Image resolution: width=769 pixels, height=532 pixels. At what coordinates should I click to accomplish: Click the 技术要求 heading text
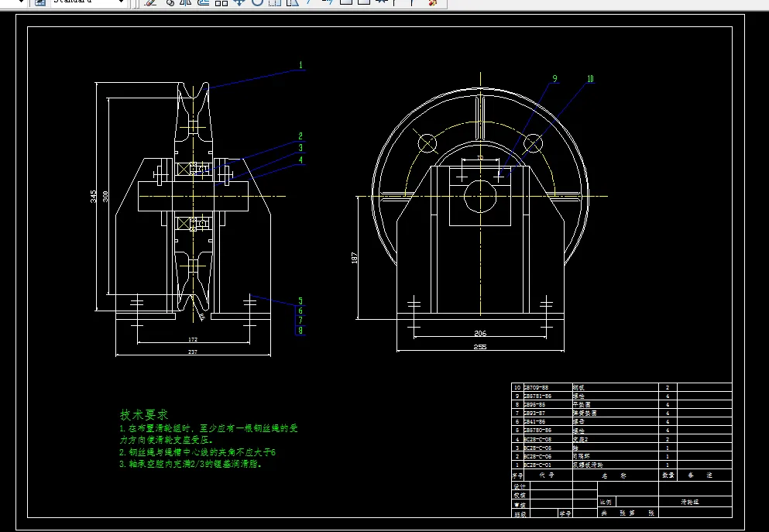[x=144, y=415]
